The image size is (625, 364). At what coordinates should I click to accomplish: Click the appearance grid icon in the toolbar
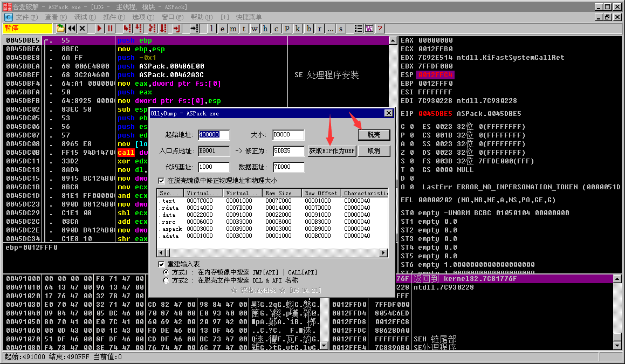tap(369, 28)
